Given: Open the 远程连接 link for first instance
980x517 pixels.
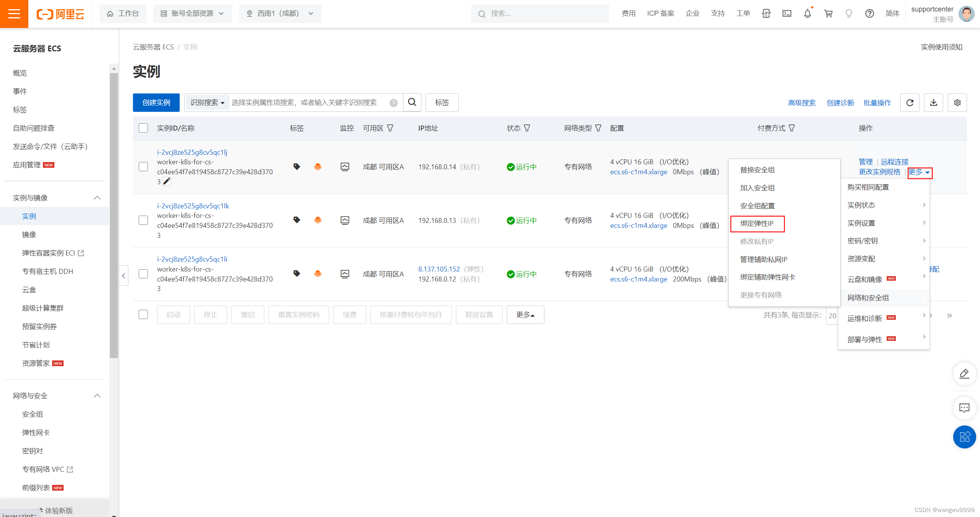Looking at the screenshot, I should pos(895,161).
